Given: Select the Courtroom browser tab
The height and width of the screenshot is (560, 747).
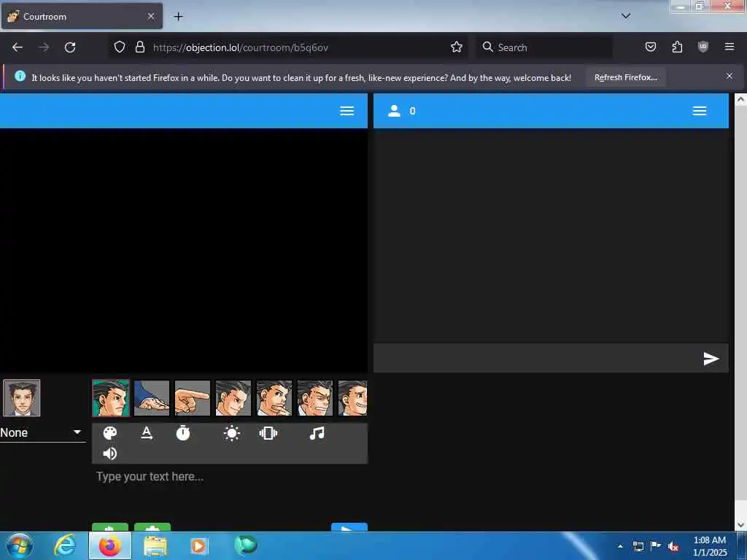Looking at the screenshot, I should click(x=82, y=16).
